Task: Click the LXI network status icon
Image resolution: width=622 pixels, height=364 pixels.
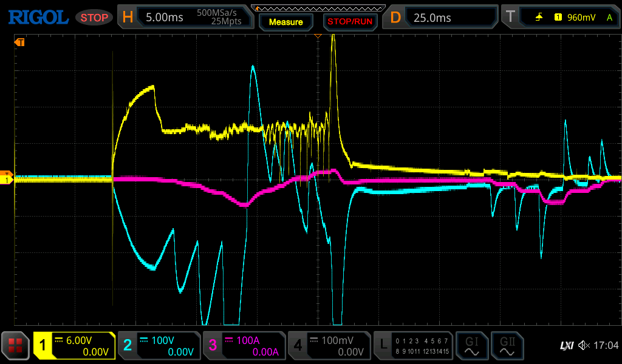Action: click(x=566, y=346)
